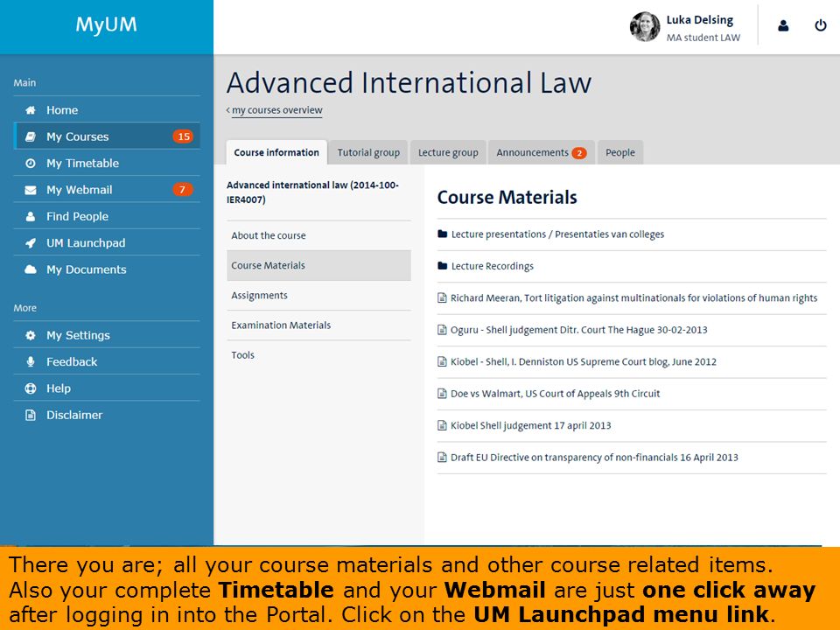Open Kiobel Shell judgement 17 april 2013
The height and width of the screenshot is (630, 840).
point(530,425)
